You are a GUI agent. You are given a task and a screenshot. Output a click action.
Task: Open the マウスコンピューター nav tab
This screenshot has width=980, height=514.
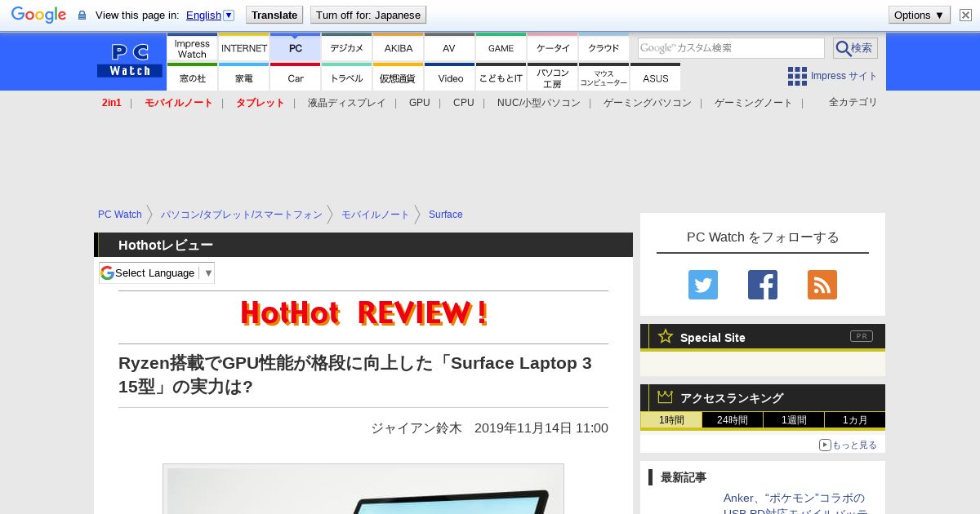coord(604,78)
